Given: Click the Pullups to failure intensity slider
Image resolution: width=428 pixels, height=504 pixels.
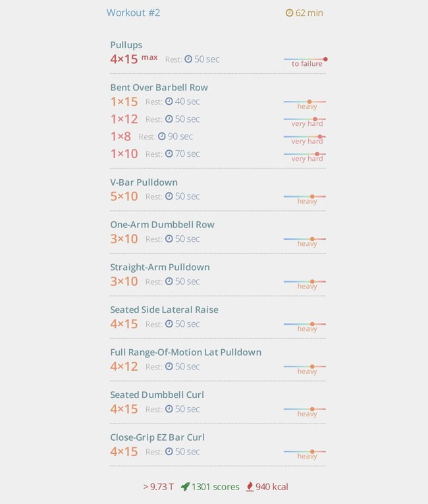Looking at the screenshot, I should click(306, 59).
